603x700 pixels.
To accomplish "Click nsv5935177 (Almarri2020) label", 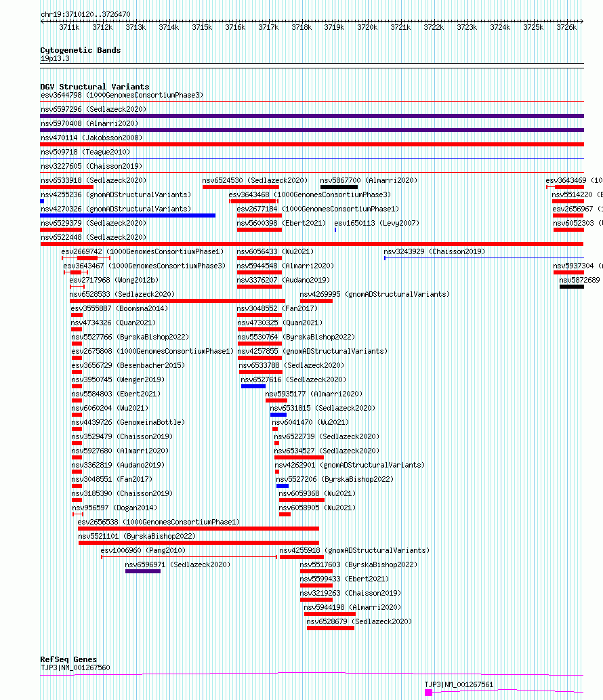I will (314, 394).
